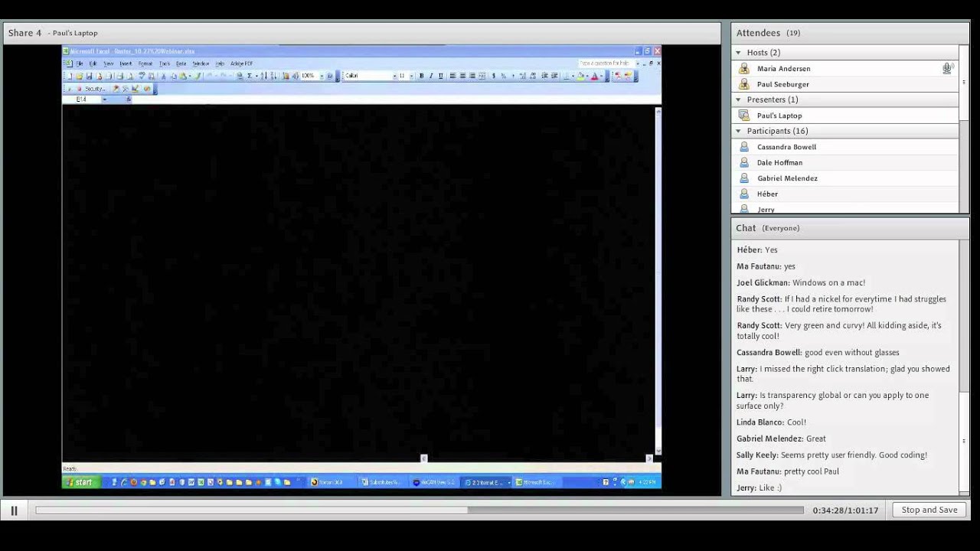Collapse the Hosts (2) group
Screen dimensions: 980x551
tap(739, 53)
